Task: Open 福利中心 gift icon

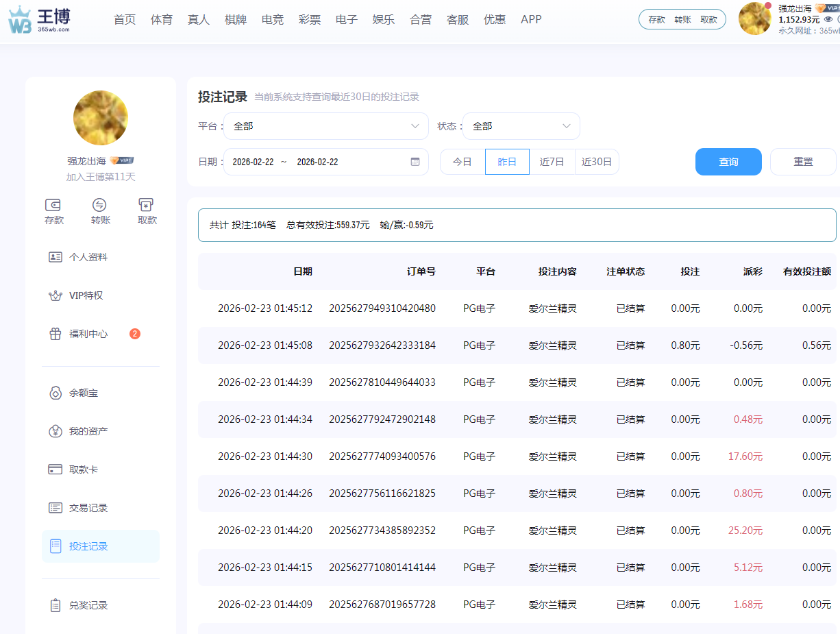Action: pyautogui.click(x=55, y=334)
